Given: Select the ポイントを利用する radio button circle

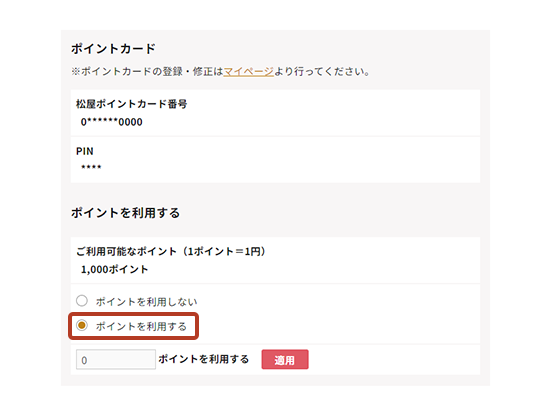Looking at the screenshot, I should [82, 325].
